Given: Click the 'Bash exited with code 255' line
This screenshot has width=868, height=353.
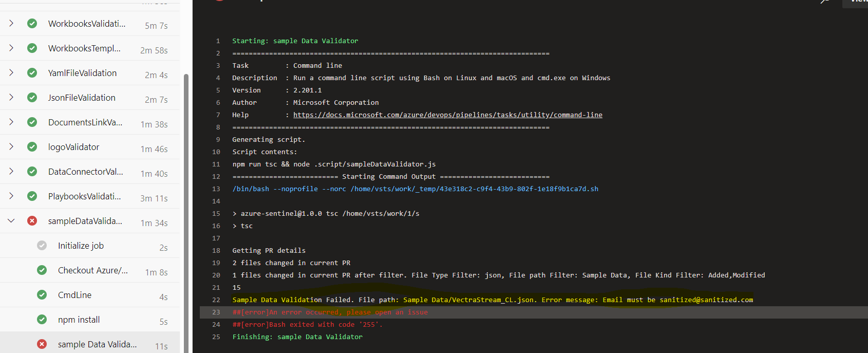Looking at the screenshot, I should point(307,324).
